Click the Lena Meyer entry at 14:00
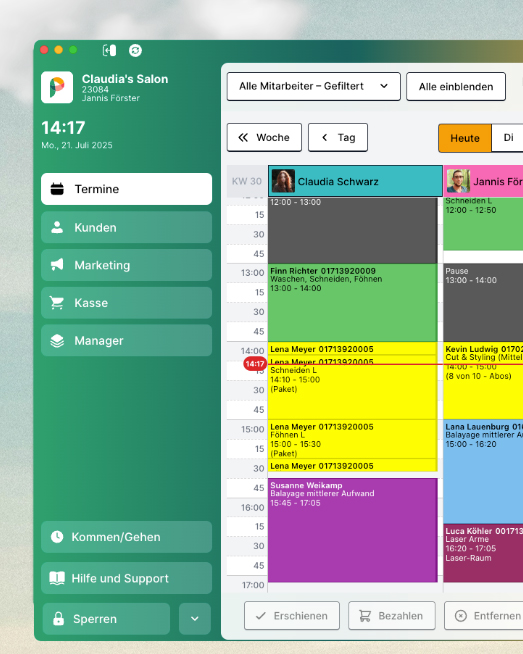Screen dimensions: 523x654 point(352,349)
